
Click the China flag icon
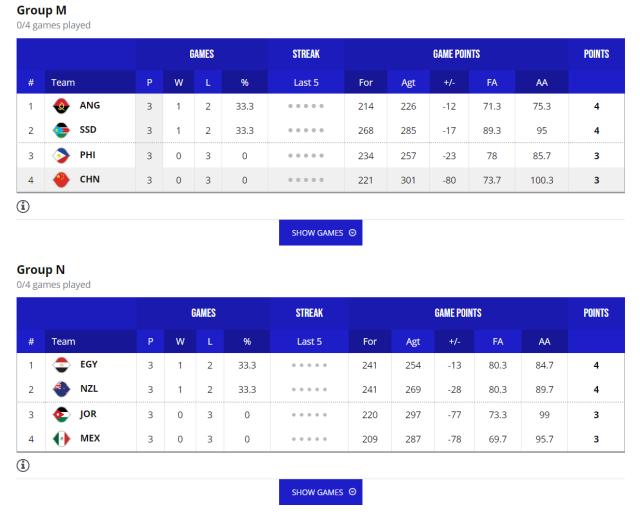point(61,180)
